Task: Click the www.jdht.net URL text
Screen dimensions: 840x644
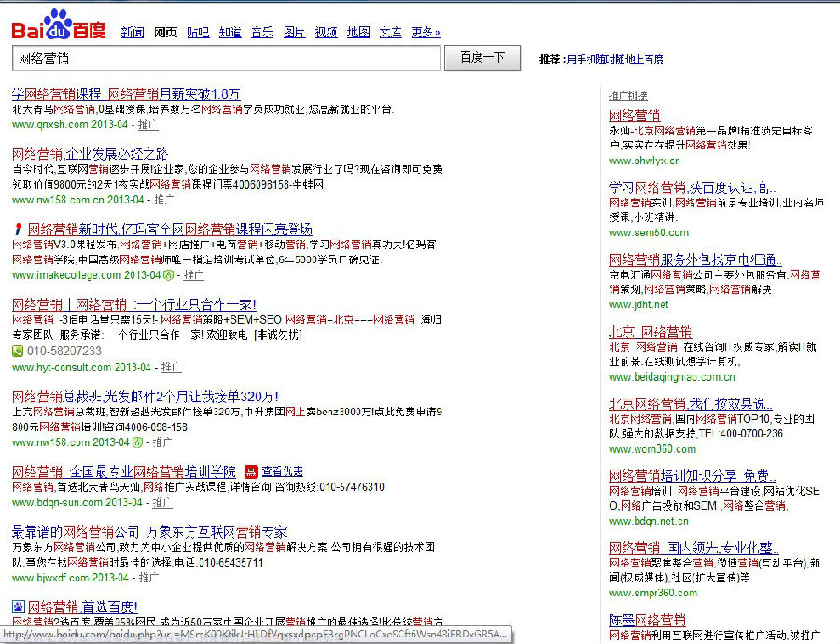Action: [639, 304]
